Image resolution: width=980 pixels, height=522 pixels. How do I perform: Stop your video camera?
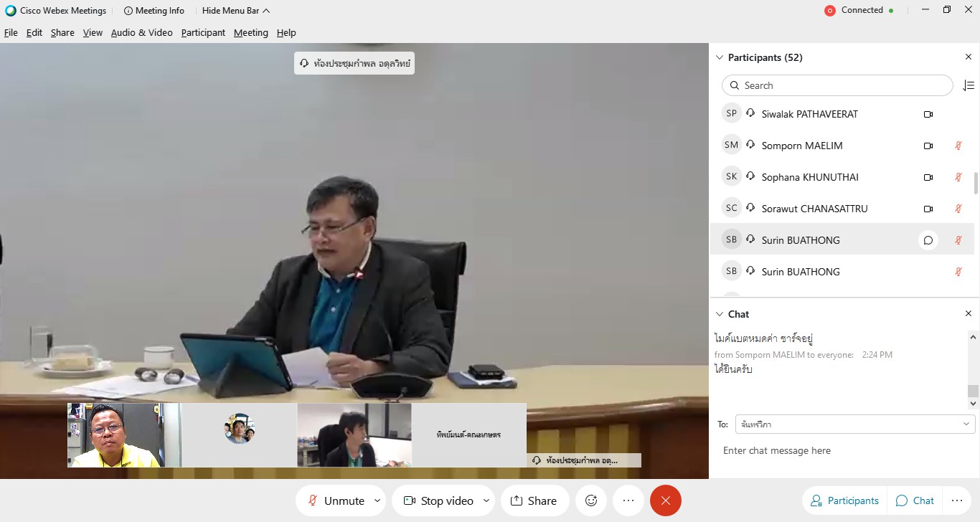[438, 500]
